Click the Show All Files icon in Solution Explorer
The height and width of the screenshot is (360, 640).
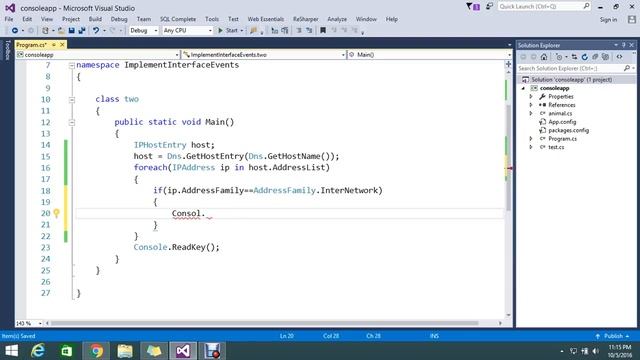605,57
